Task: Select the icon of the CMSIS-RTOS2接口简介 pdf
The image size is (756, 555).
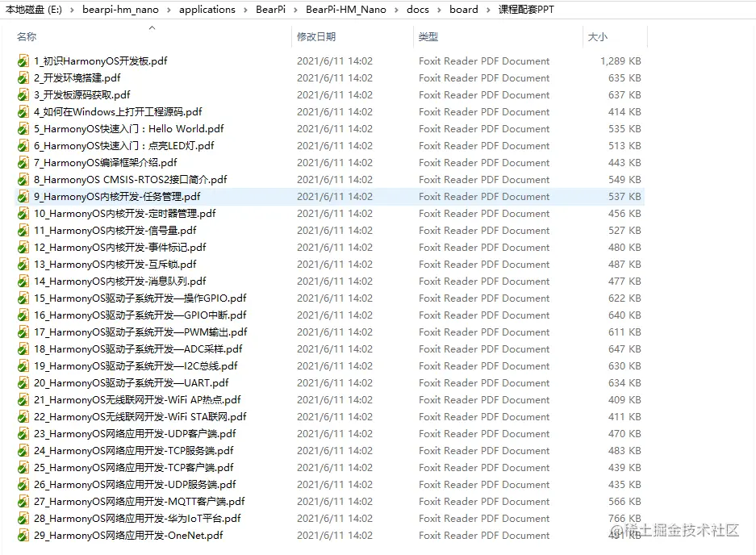Action: coord(23,179)
